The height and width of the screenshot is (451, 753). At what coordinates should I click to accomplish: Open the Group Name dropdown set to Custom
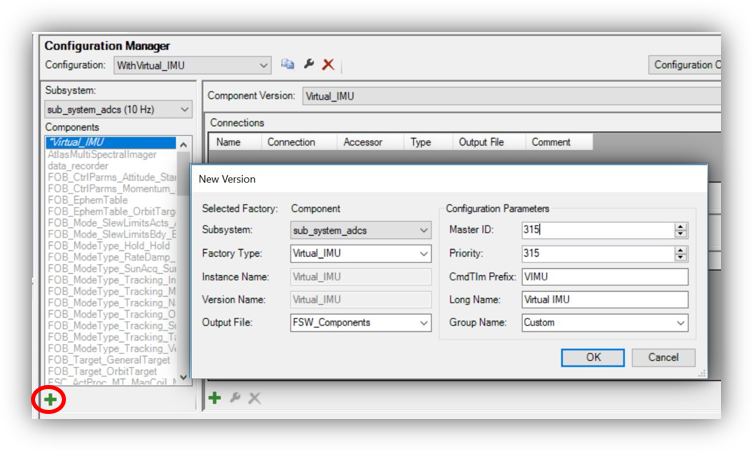tap(681, 323)
